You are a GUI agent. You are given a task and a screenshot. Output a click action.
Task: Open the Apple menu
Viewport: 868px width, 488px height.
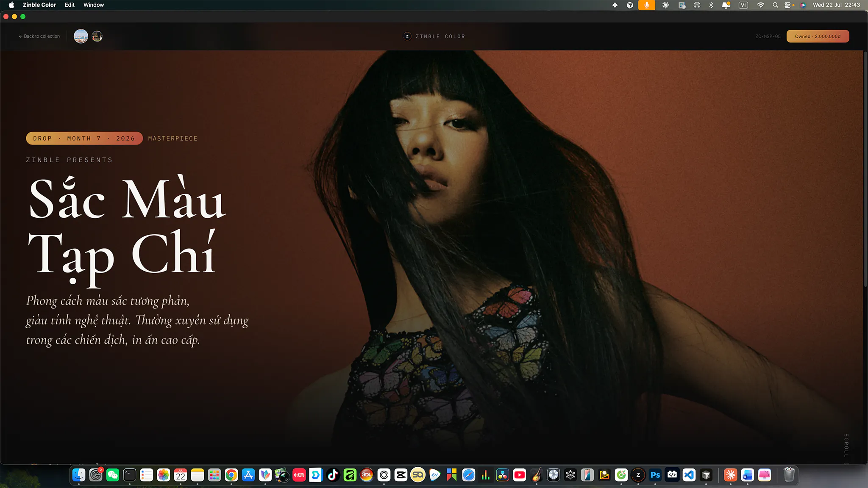[x=11, y=5]
